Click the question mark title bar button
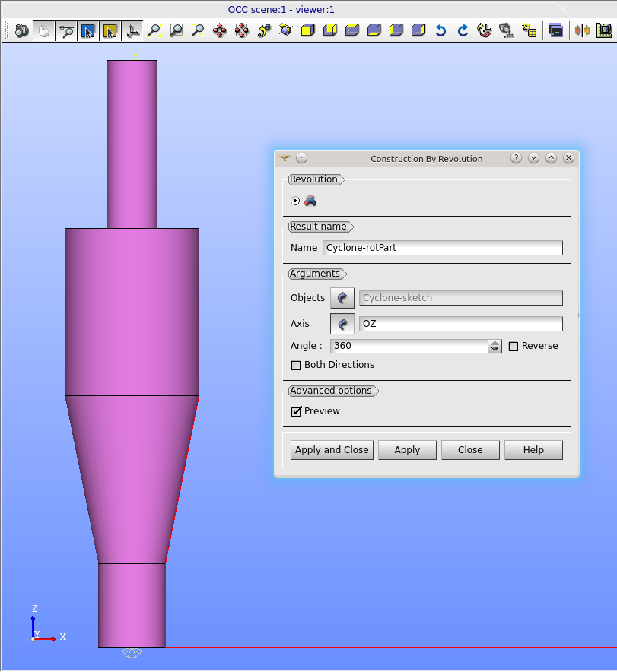This screenshot has width=617, height=672. 517,158
